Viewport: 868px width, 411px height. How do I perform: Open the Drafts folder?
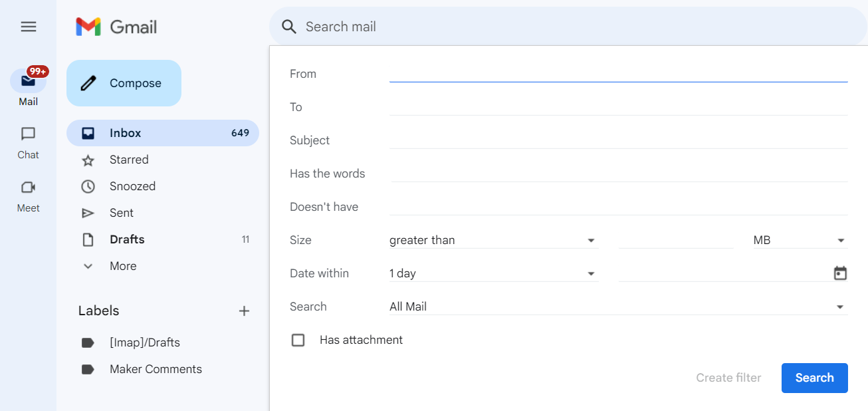point(127,239)
